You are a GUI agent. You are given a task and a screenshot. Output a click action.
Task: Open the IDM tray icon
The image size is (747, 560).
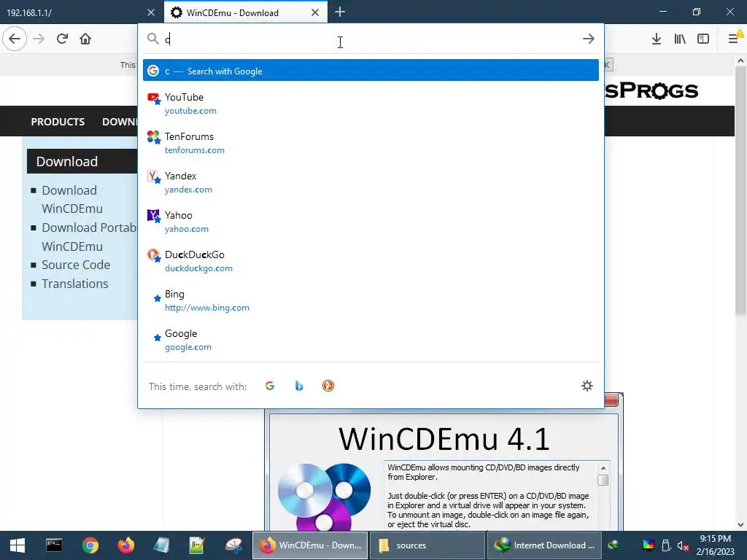click(x=614, y=545)
